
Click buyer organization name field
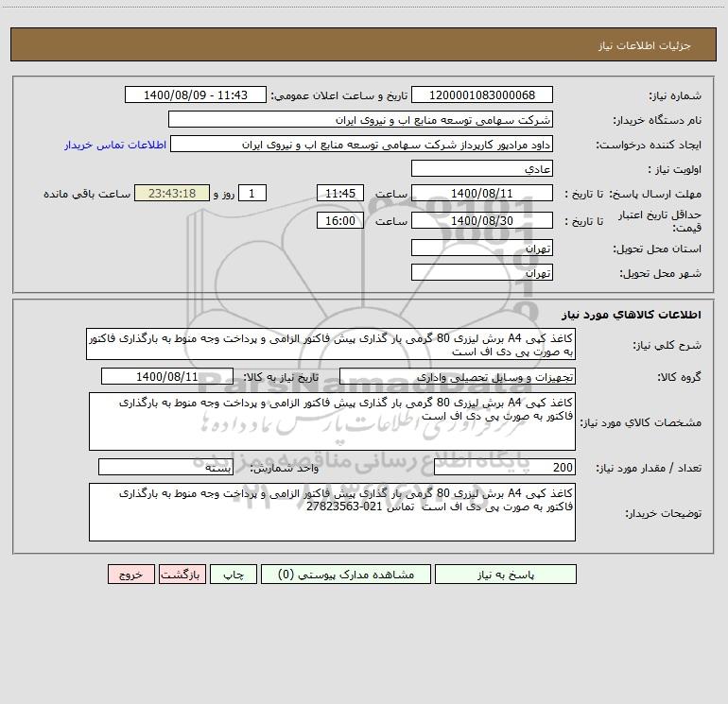[360, 119]
